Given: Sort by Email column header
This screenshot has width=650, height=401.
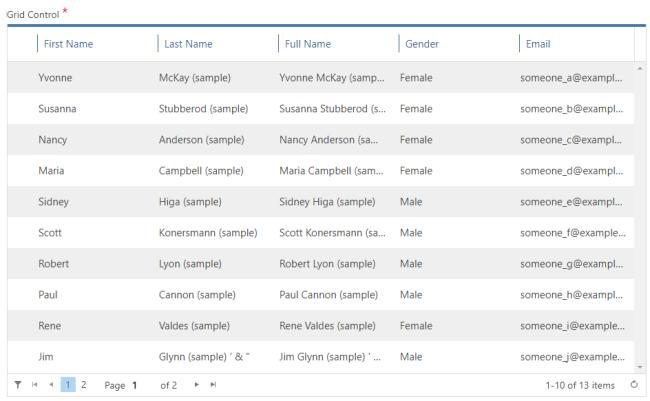Looking at the screenshot, I should click(x=538, y=44).
